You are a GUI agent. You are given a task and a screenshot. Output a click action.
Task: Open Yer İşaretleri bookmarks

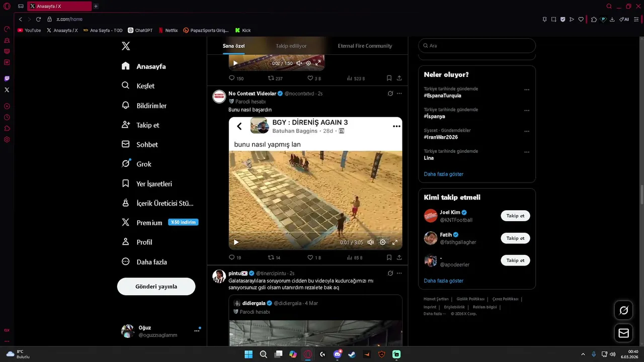[x=147, y=184]
